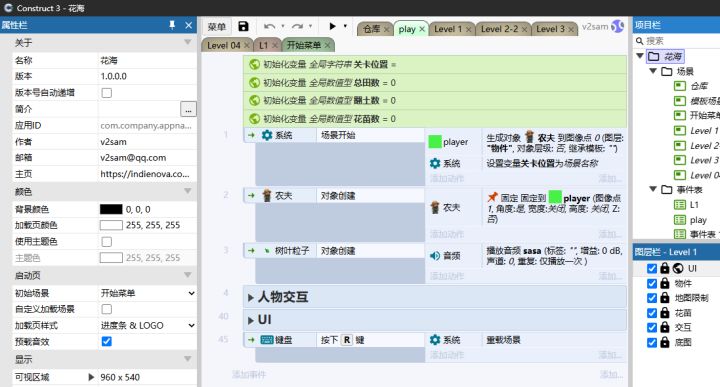
Task: Open the 简介 ellipsis edit button
Action: [188, 109]
